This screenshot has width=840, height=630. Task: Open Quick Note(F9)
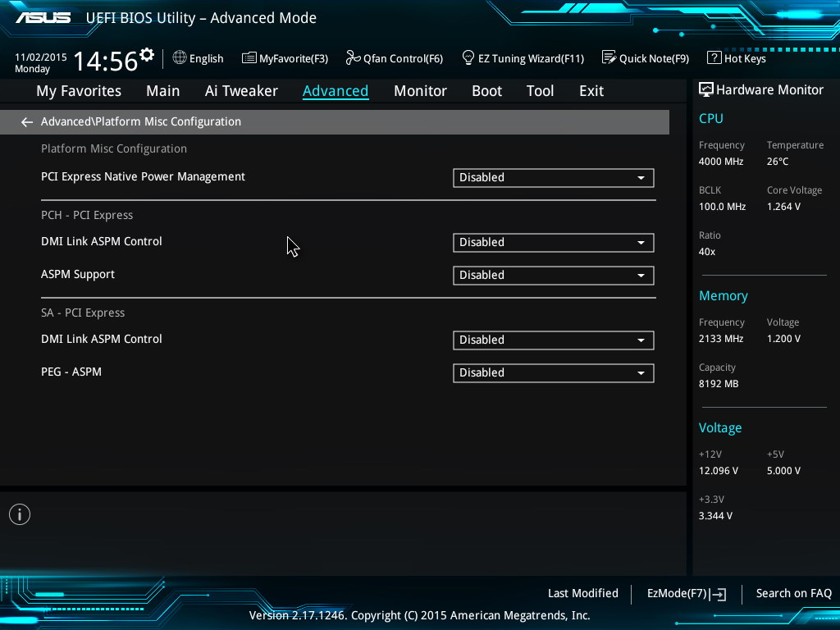(646, 58)
